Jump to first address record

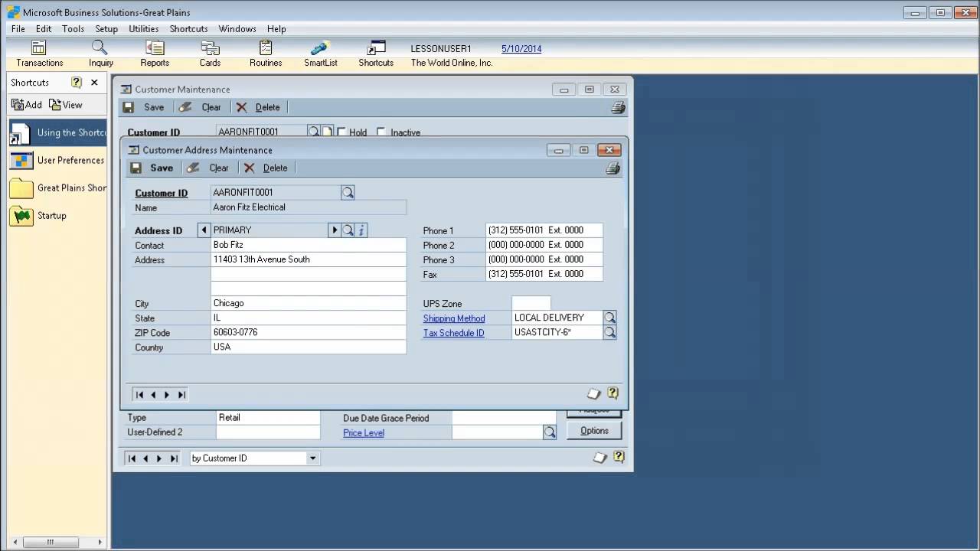[139, 395]
